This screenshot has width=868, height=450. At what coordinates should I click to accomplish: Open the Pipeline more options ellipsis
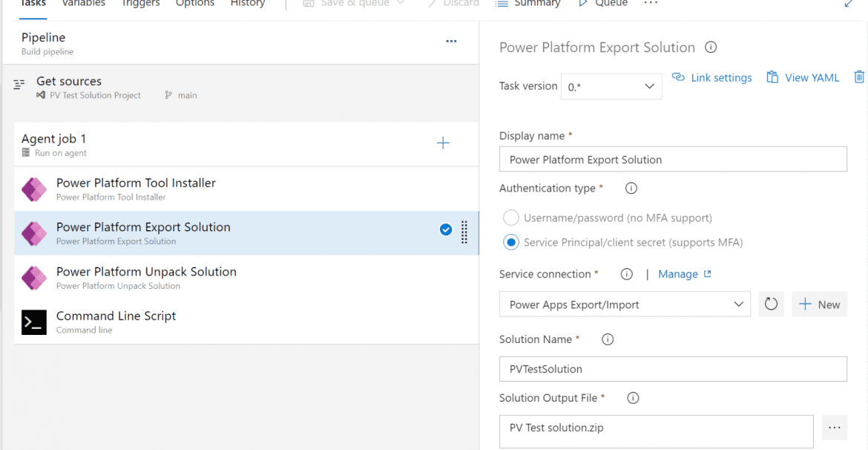[451, 41]
